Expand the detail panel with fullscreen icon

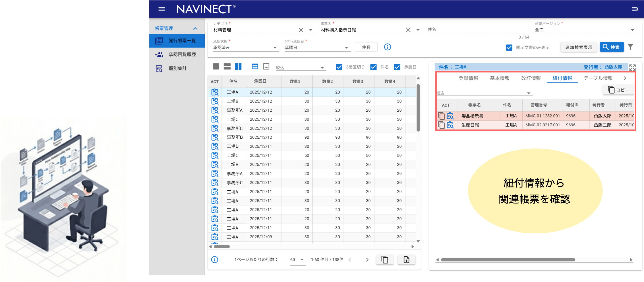point(632,68)
